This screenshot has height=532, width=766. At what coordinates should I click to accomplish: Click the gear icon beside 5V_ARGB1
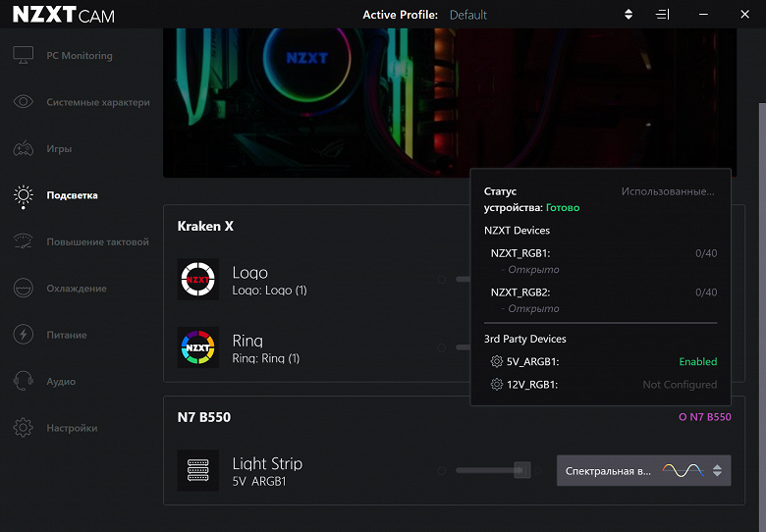[x=496, y=361]
